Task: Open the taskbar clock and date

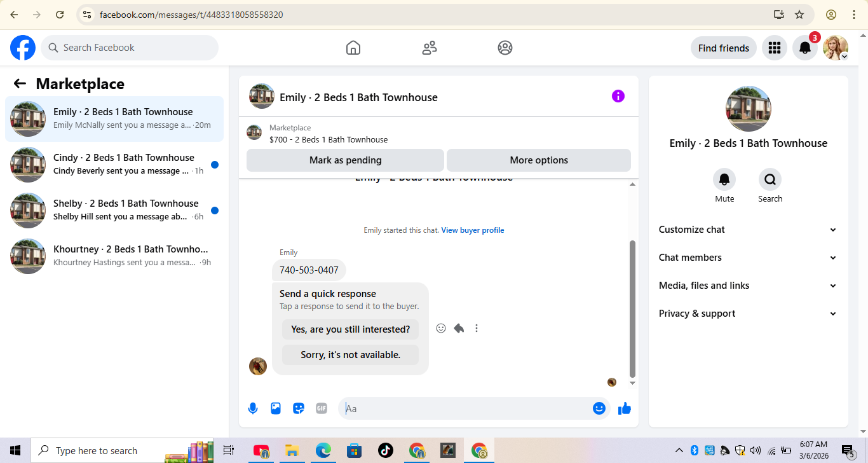Action: [x=813, y=451]
